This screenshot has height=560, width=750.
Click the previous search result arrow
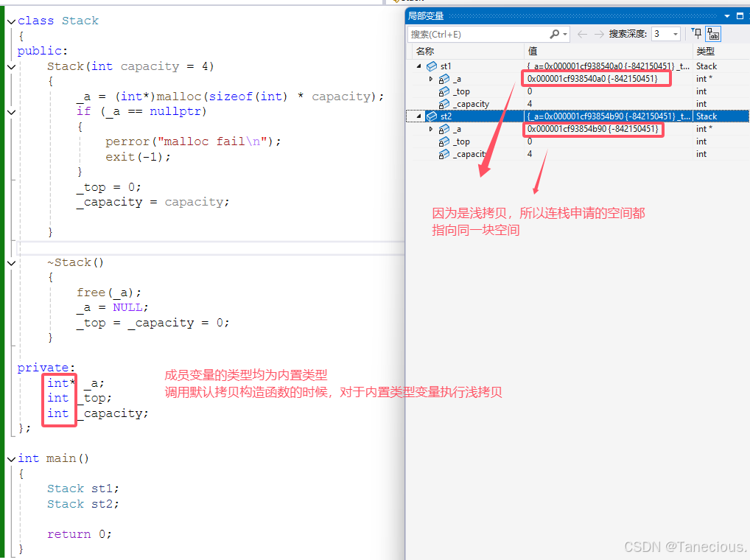point(582,34)
